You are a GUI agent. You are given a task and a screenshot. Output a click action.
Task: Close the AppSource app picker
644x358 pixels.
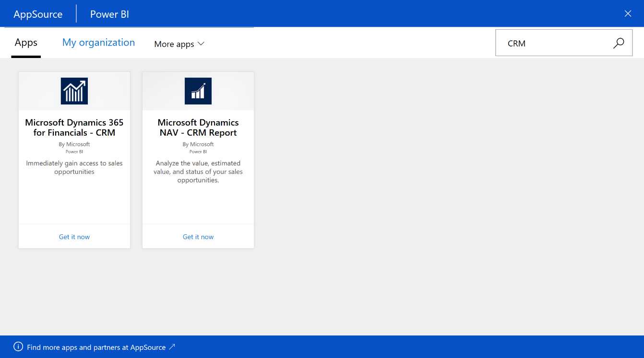(628, 13)
